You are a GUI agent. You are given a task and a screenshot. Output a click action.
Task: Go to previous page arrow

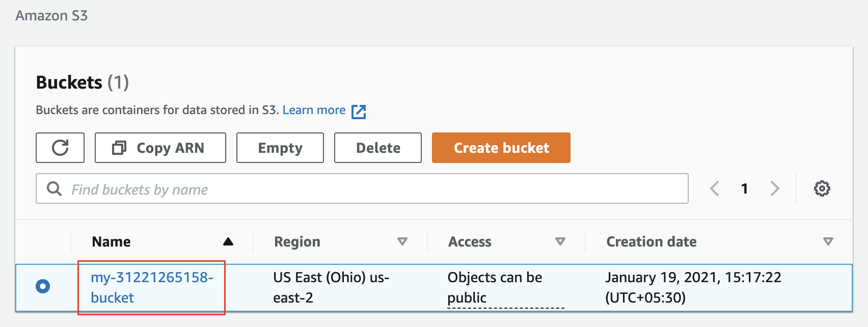click(x=715, y=188)
